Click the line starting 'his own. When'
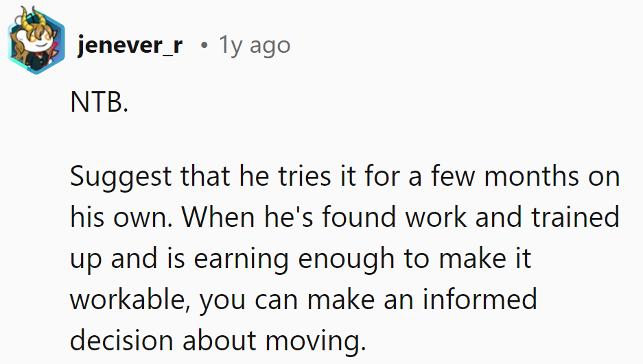 344,217
